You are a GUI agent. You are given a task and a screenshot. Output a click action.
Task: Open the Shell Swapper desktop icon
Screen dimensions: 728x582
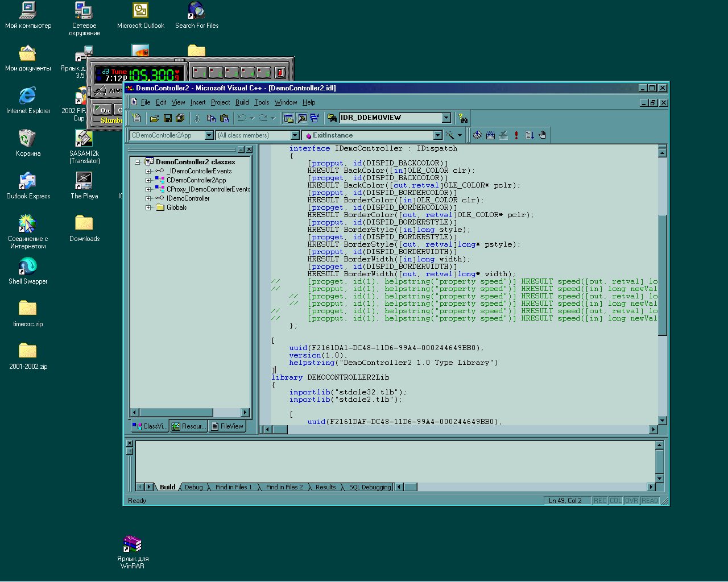(28, 271)
